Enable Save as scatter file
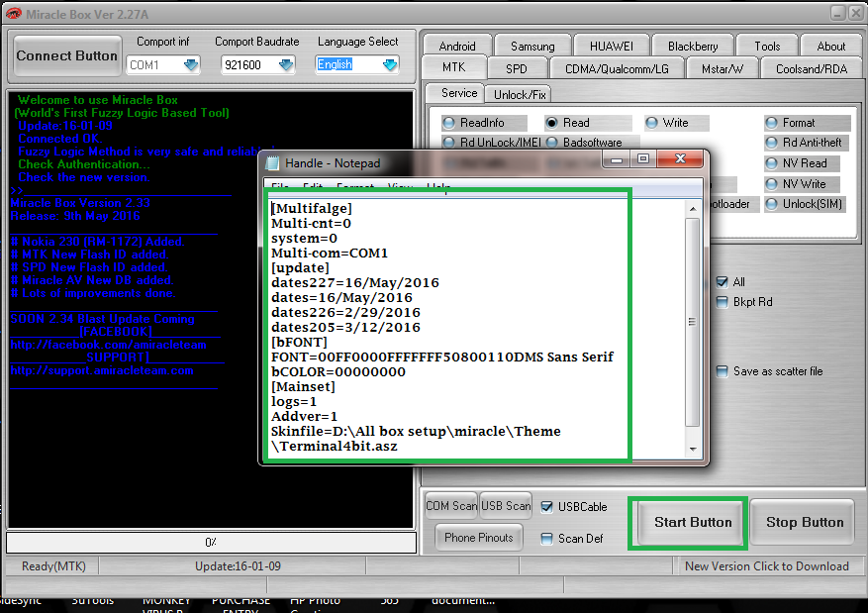This screenshot has width=868, height=613. (x=722, y=371)
